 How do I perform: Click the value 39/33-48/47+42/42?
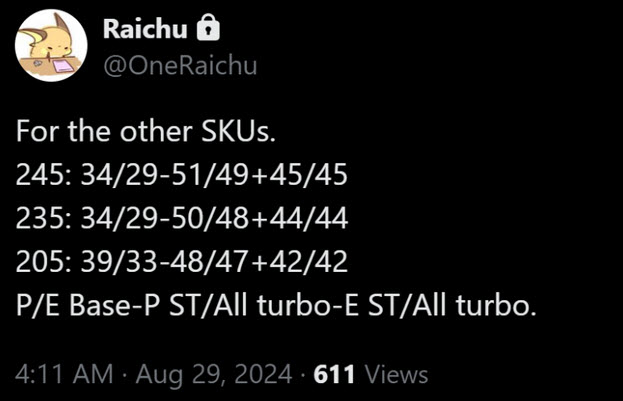tap(212, 262)
